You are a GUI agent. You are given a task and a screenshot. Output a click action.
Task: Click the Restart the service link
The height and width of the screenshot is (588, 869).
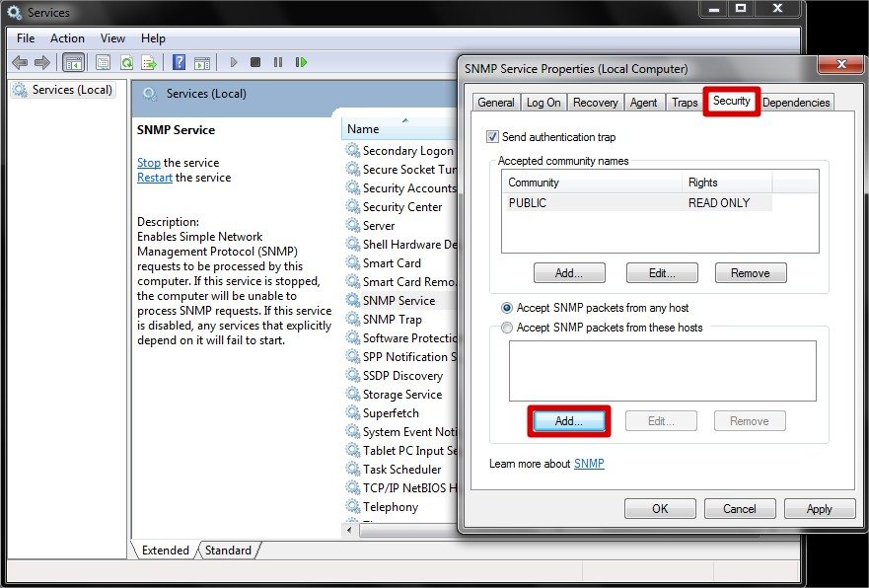pos(155,178)
